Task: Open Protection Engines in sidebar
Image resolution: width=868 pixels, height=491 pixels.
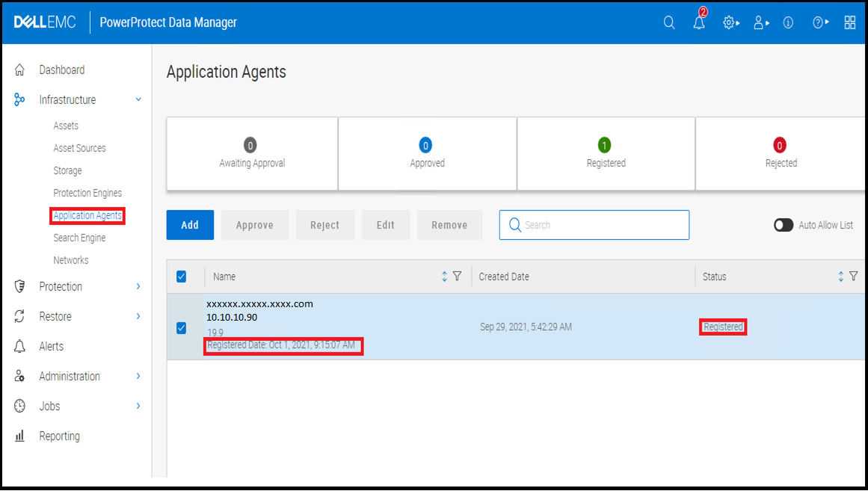Action: (x=87, y=193)
